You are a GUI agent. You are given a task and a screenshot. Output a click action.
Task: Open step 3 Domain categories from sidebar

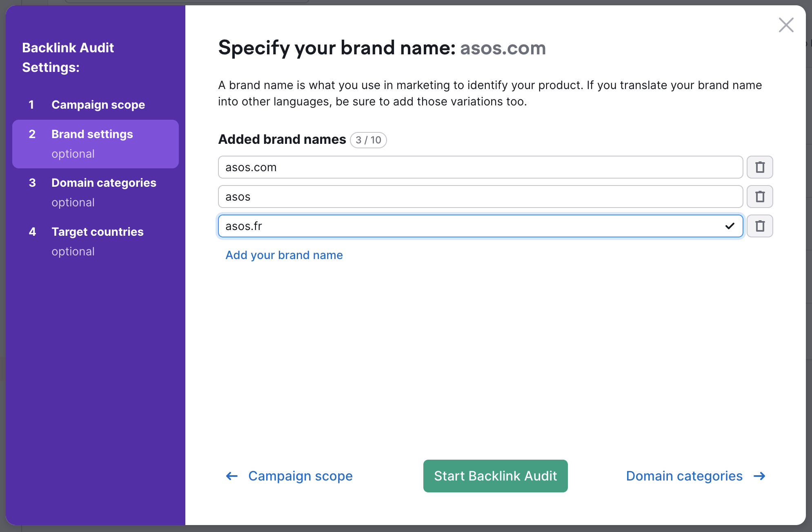104,183
